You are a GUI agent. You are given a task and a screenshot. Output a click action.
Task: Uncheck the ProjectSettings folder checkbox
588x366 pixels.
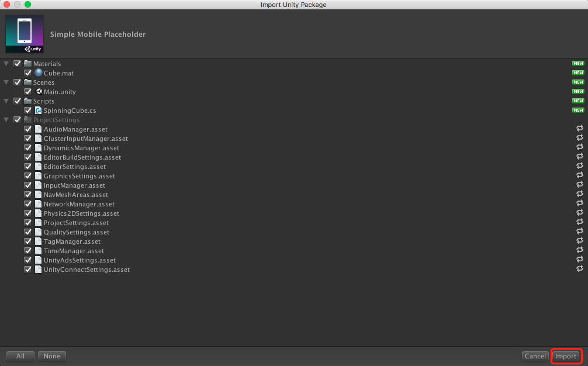click(18, 120)
